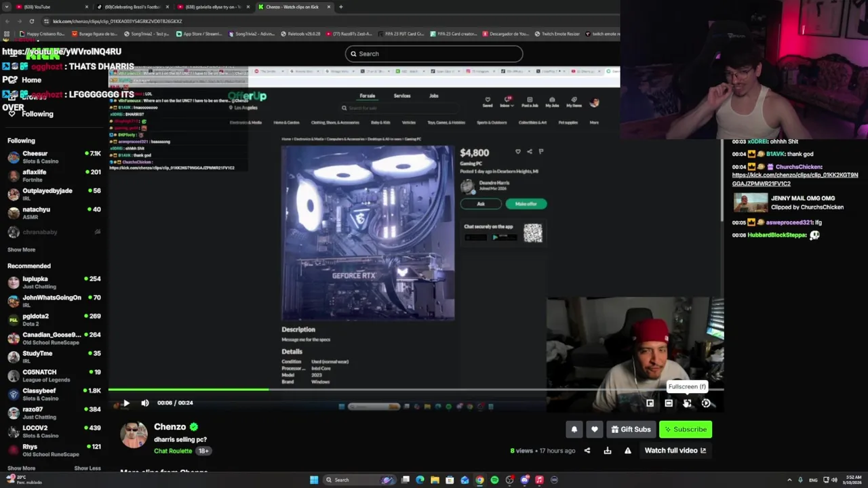Play the Chenzo clip
Viewport: 868px width, 488px height.
pyautogui.click(x=126, y=403)
